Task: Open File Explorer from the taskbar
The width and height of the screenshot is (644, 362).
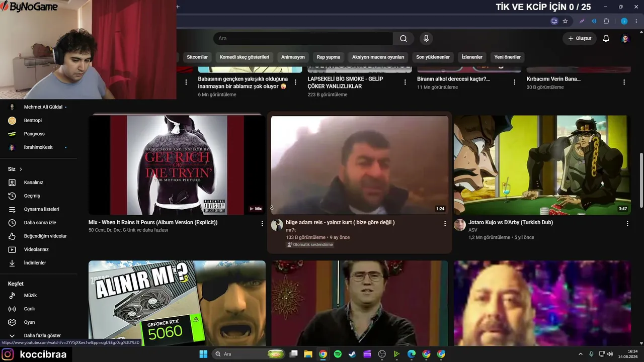Action: (308, 354)
